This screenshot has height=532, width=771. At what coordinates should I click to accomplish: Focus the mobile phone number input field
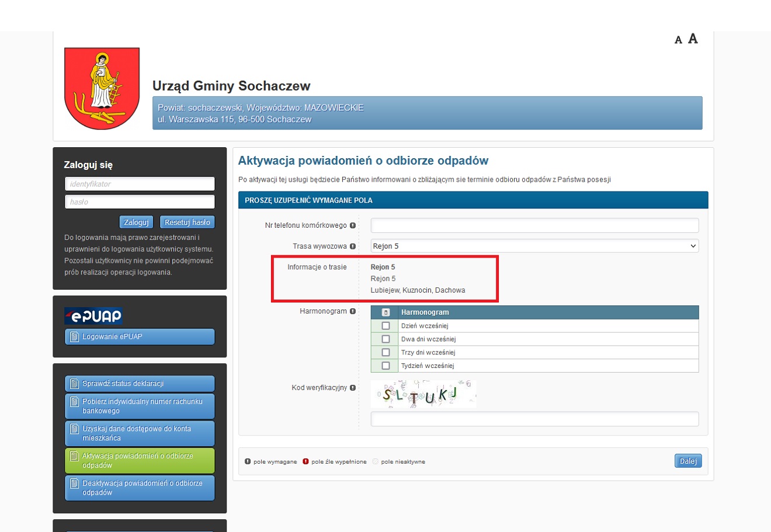point(534,225)
